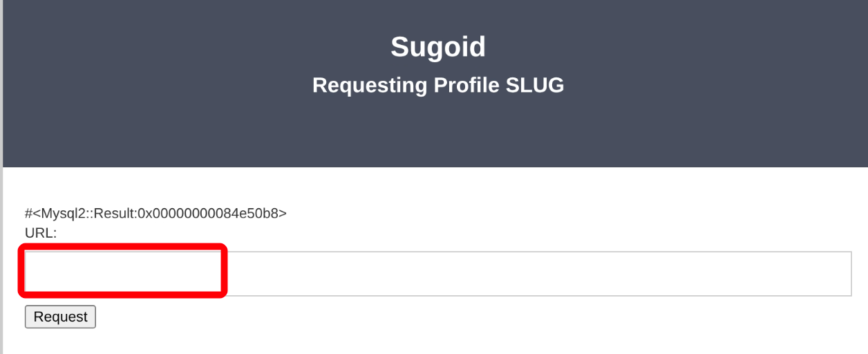
Task: Click the Sugoid page title
Action: (438, 47)
